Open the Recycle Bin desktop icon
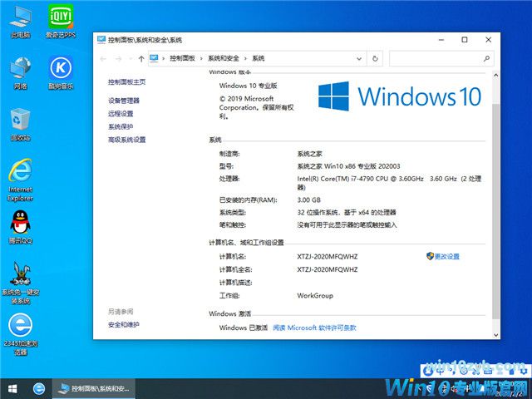 click(20, 124)
